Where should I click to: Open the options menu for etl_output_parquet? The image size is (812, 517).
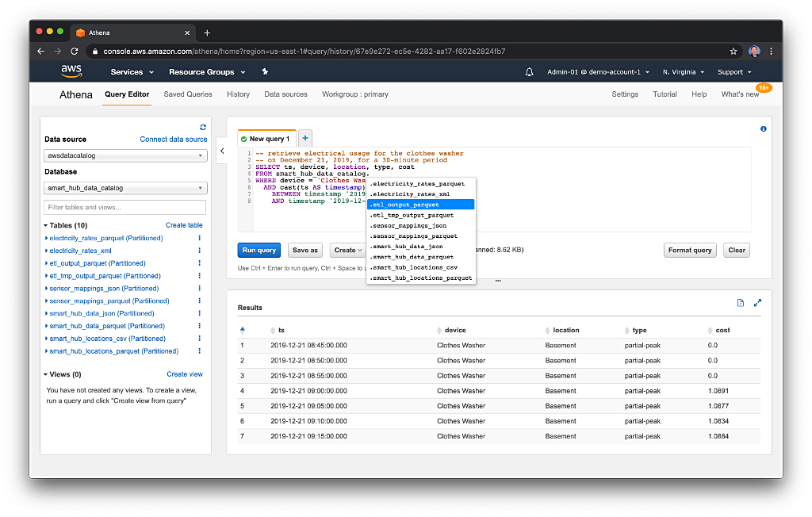coord(199,263)
